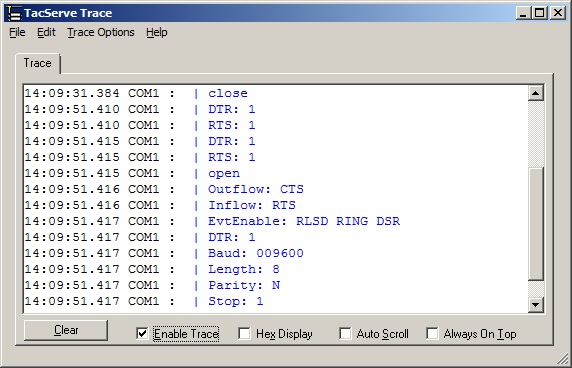
Task: Open the Trace Options menu
Action: click(x=101, y=32)
